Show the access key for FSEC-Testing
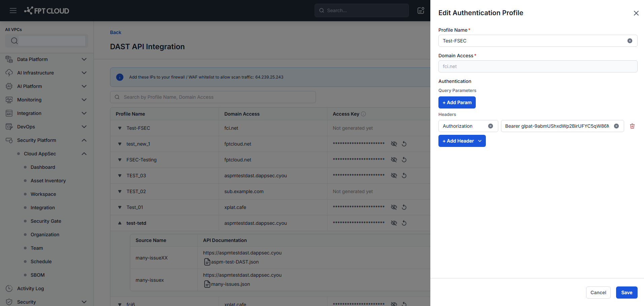The height and width of the screenshot is (306, 644). (394, 160)
